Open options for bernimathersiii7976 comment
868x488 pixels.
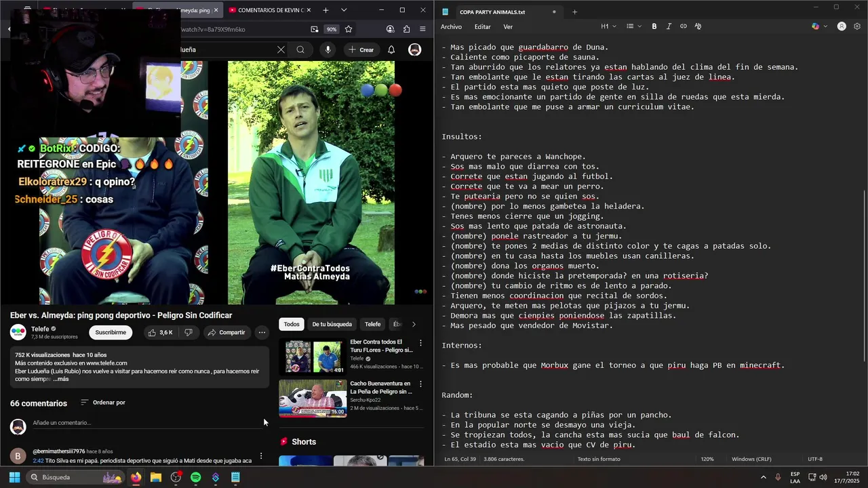click(x=261, y=456)
